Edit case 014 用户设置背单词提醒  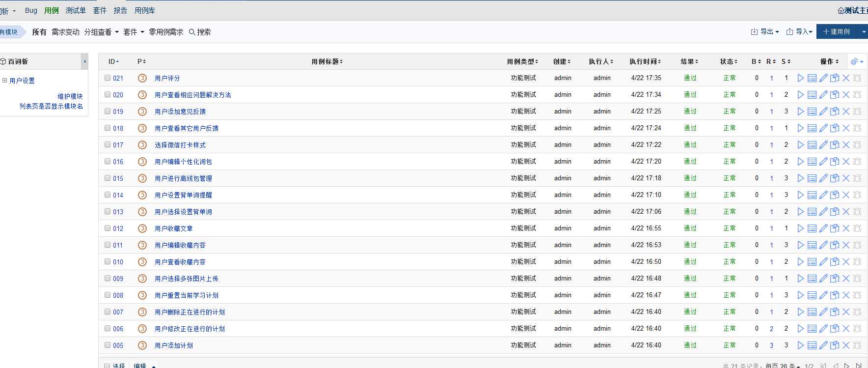[x=823, y=195]
